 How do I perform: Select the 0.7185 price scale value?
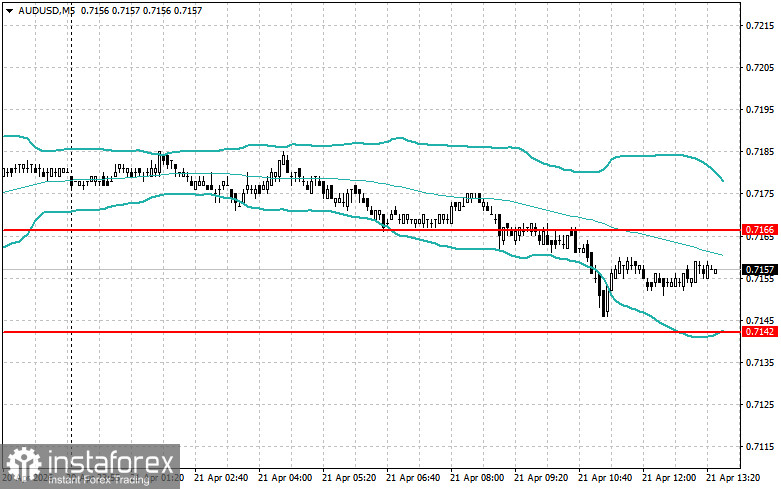coord(760,151)
